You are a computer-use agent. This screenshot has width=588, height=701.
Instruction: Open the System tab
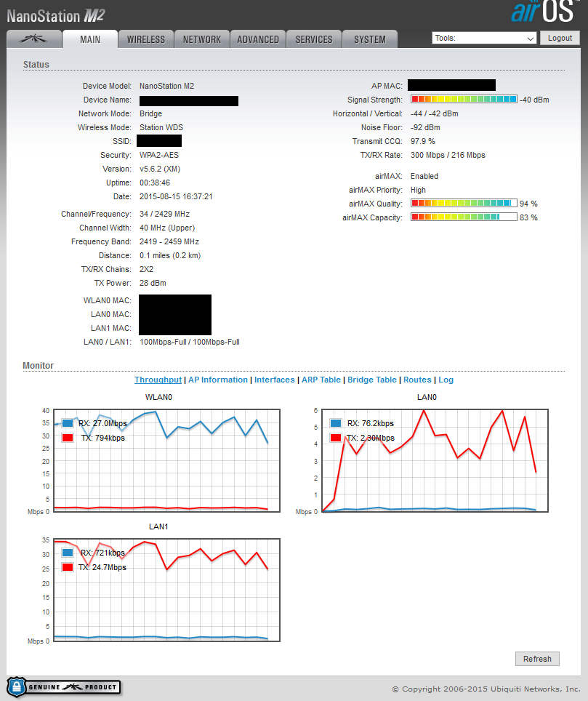tap(370, 39)
